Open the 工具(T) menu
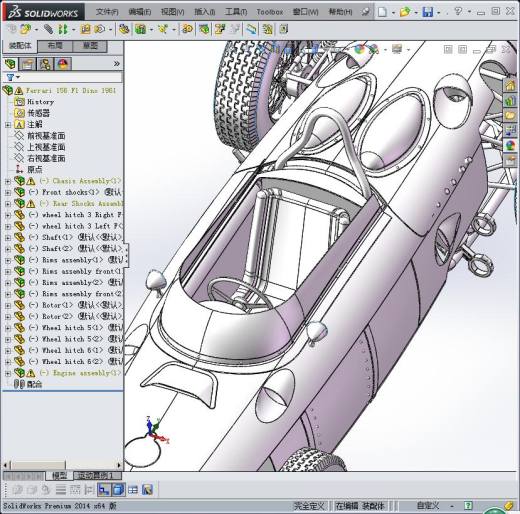 (x=236, y=12)
